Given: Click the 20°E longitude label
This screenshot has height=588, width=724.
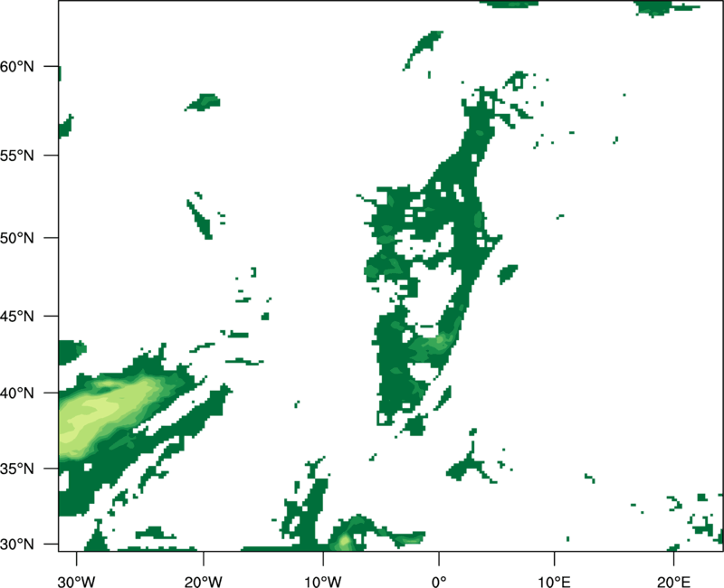Looking at the screenshot, I should coord(673,582).
